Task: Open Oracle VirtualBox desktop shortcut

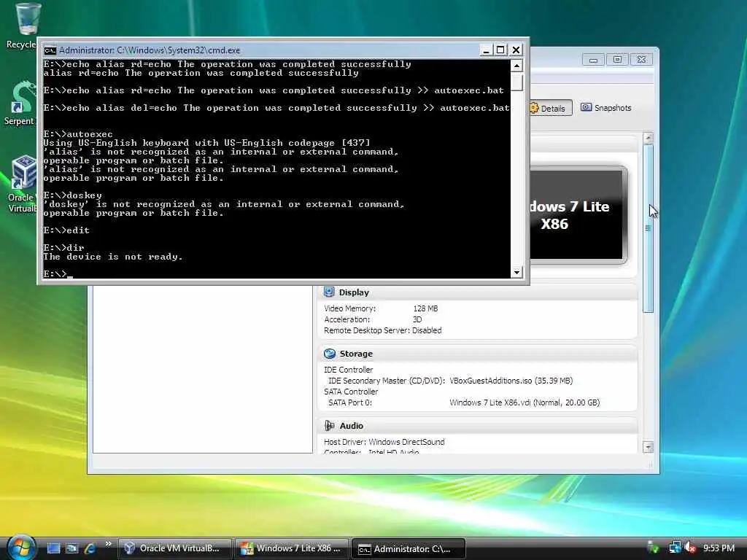Action: click(22, 184)
